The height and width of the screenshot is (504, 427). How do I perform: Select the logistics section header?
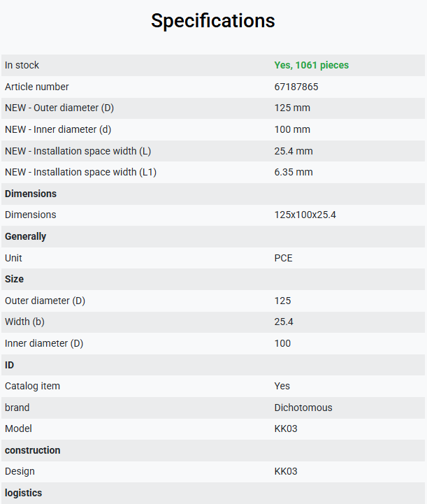point(24,493)
